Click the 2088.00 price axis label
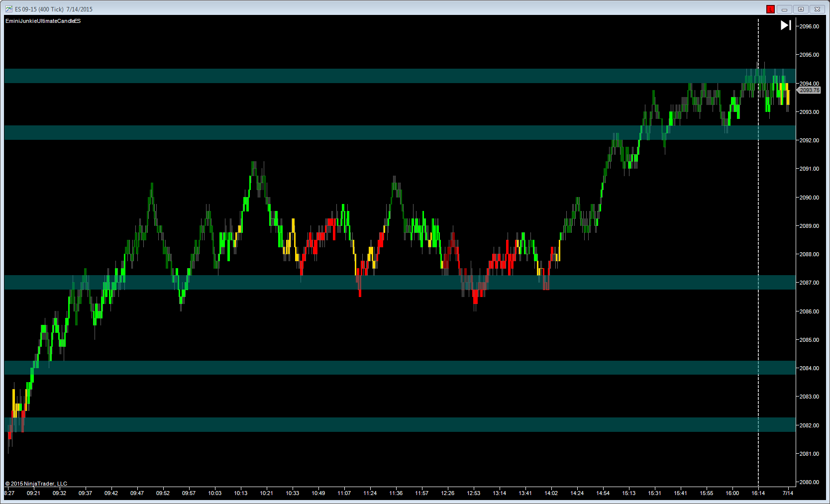This screenshot has height=504, width=830. (809, 254)
